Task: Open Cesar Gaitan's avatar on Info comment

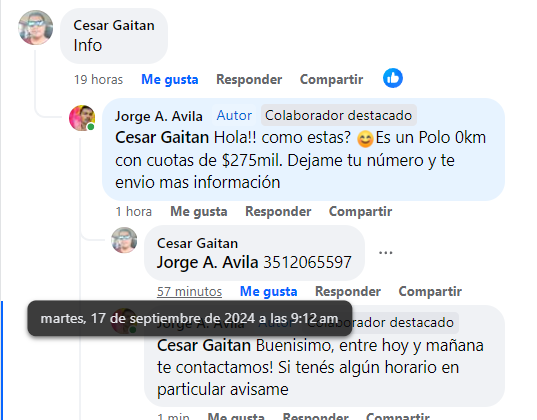Action: click(x=36, y=27)
